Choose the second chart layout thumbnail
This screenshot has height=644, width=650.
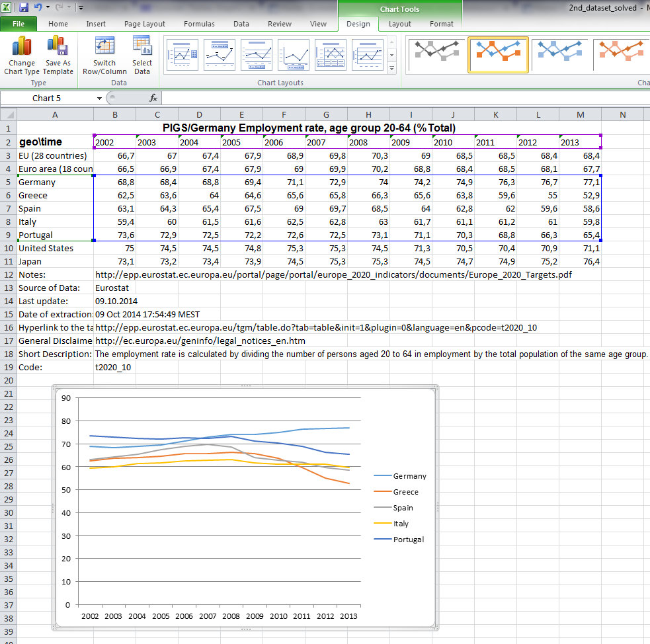click(x=220, y=55)
